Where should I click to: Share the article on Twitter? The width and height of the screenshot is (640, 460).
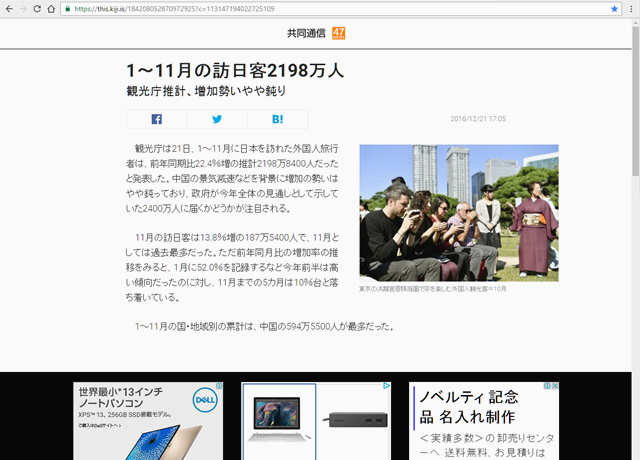[216, 119]
